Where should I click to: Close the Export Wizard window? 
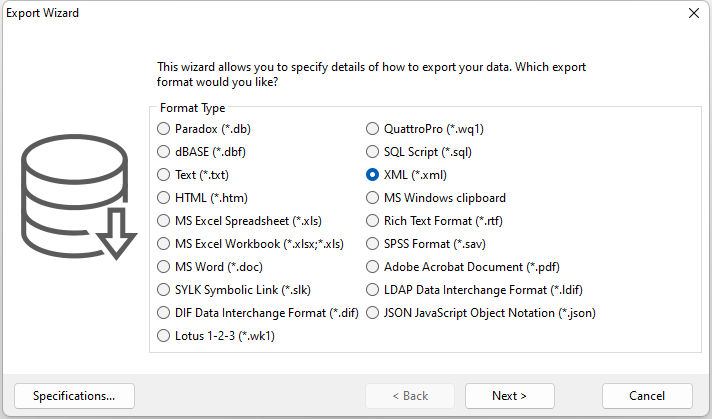[693, 13]
